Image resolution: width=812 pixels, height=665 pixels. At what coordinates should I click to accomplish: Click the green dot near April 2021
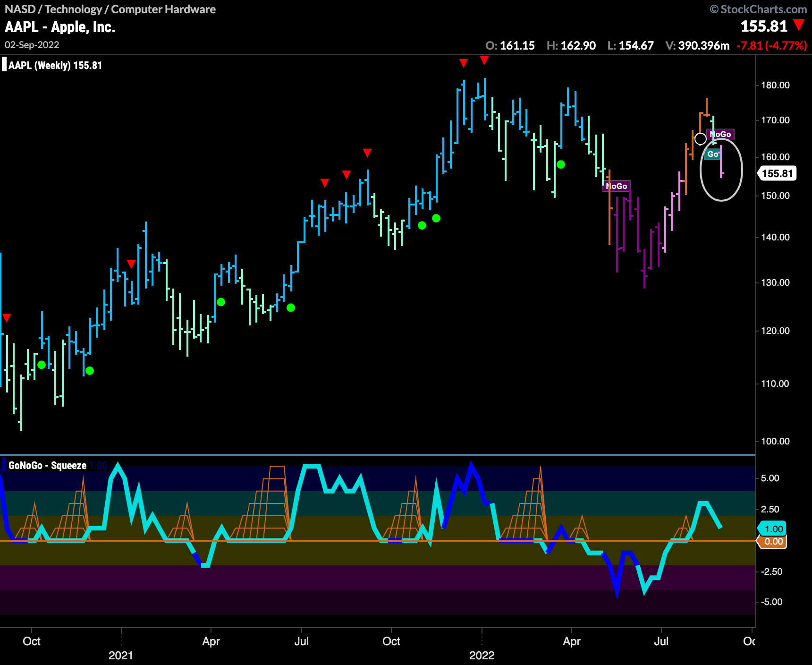[221, 302]
